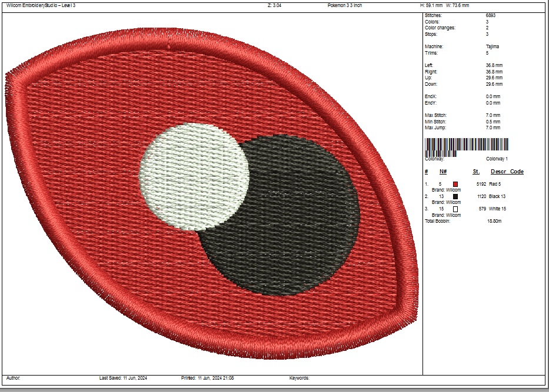549x392 pixels.
Task: Click the white circle in the embroidery design
Action: click(x=194, y=175)
